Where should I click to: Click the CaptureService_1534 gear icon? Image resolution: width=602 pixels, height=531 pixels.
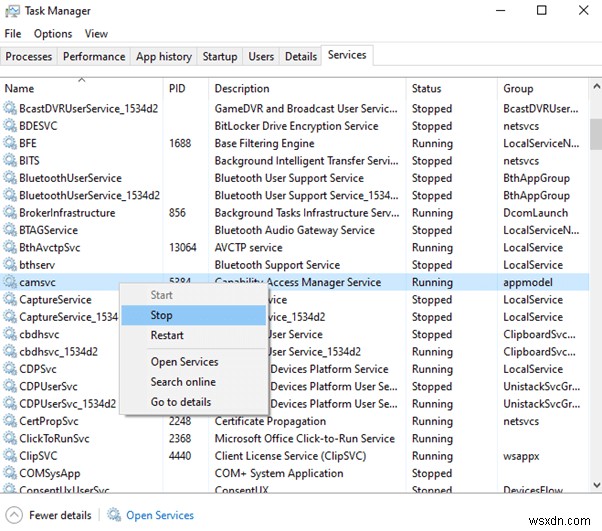tap(10, 316)
